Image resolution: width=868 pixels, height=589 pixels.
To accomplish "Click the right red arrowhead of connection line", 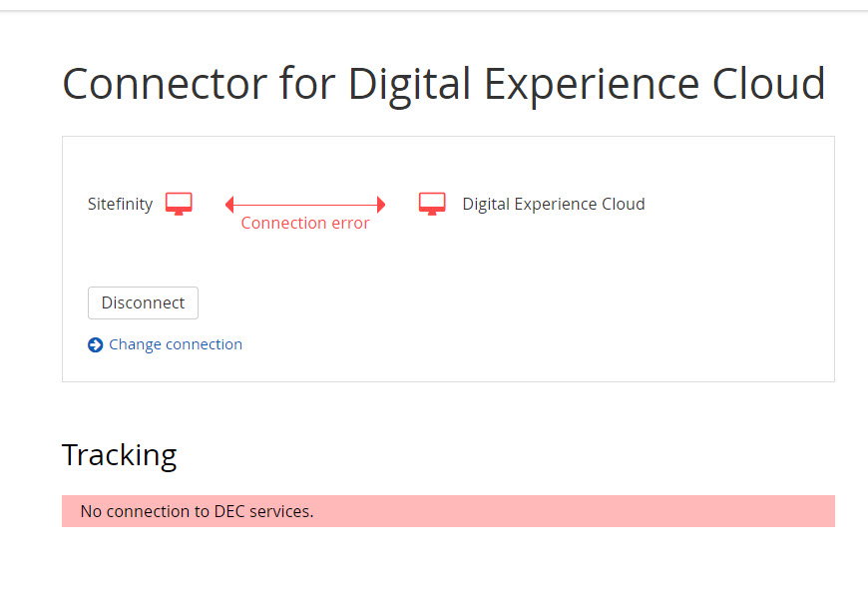I will 381,205.
